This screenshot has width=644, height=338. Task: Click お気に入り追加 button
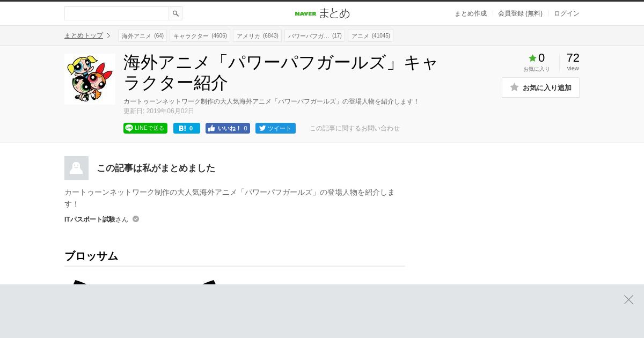pos(540,87)
